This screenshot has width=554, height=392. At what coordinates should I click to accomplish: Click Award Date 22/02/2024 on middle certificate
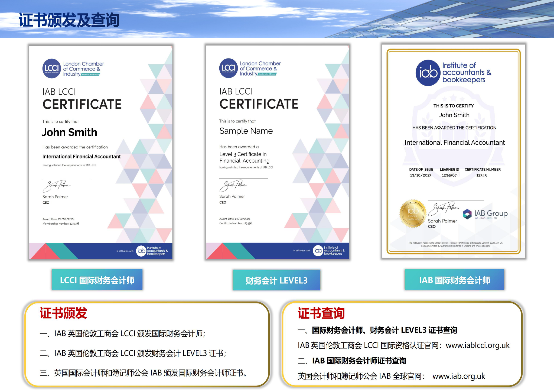click(235, 219)
